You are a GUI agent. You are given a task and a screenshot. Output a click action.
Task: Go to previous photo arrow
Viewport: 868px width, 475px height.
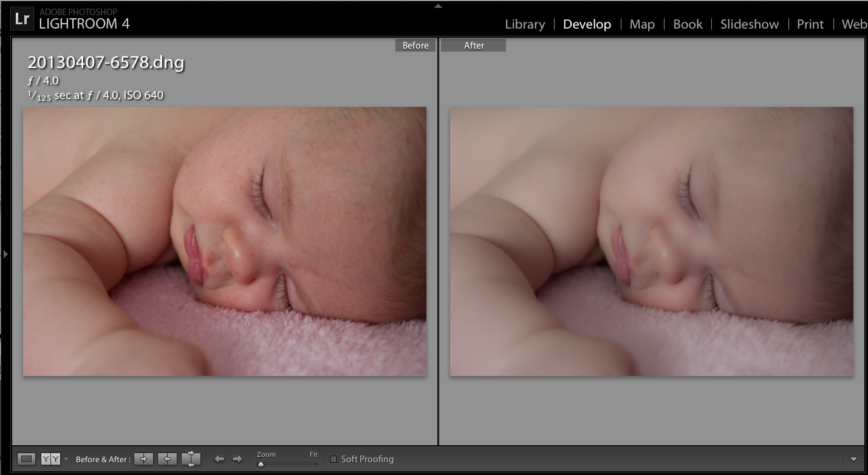point(219,459)
